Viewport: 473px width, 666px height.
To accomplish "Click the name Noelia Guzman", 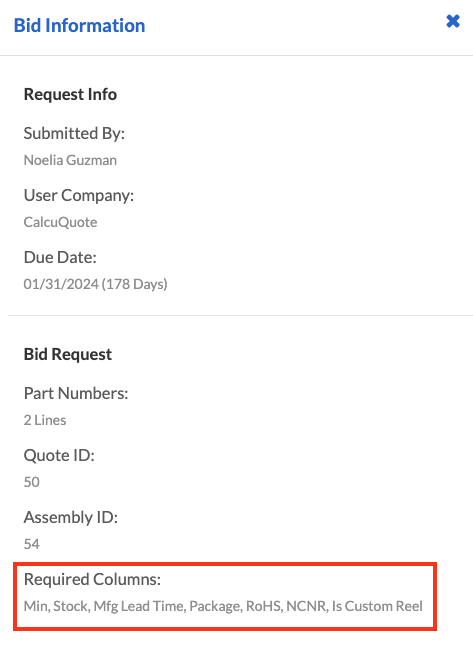I will pyautogui.click(x=70, y=160).
